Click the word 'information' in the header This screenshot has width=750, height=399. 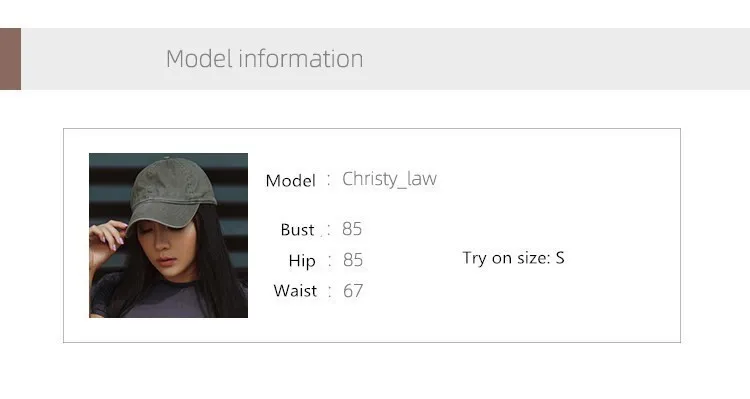point(301,59)
